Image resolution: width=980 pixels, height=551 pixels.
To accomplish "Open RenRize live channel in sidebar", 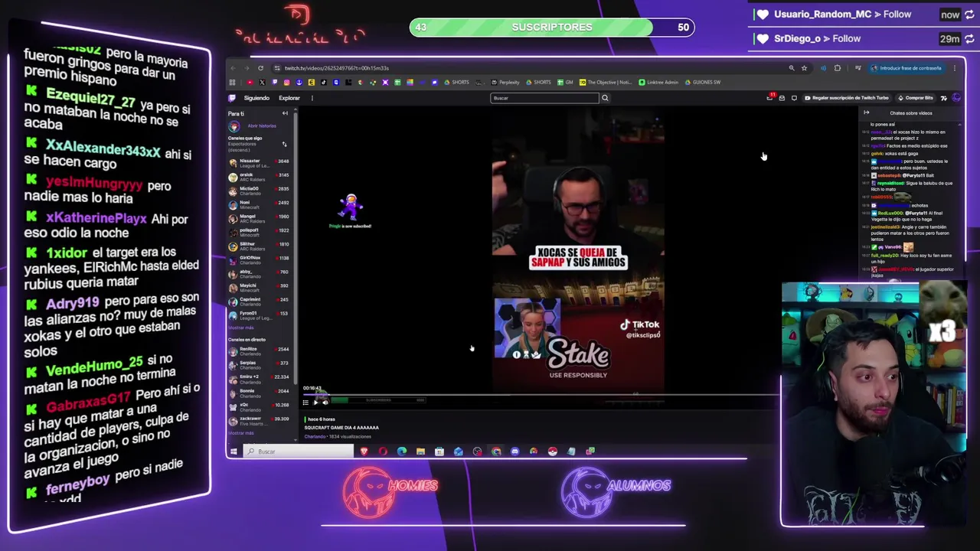I will [260, 350].
